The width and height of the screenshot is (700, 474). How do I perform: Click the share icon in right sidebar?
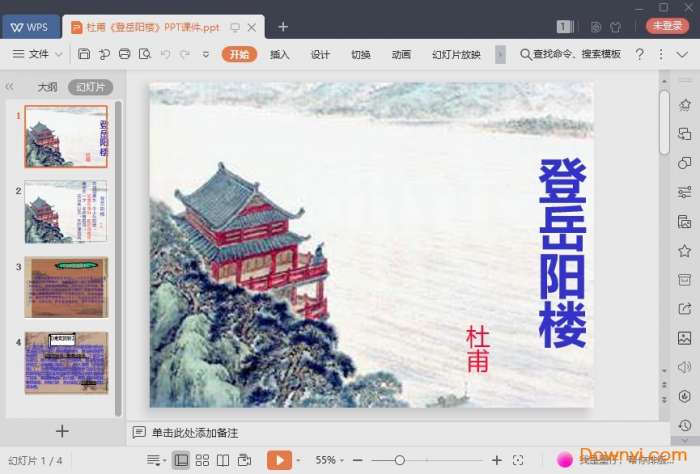click(684, 308)
